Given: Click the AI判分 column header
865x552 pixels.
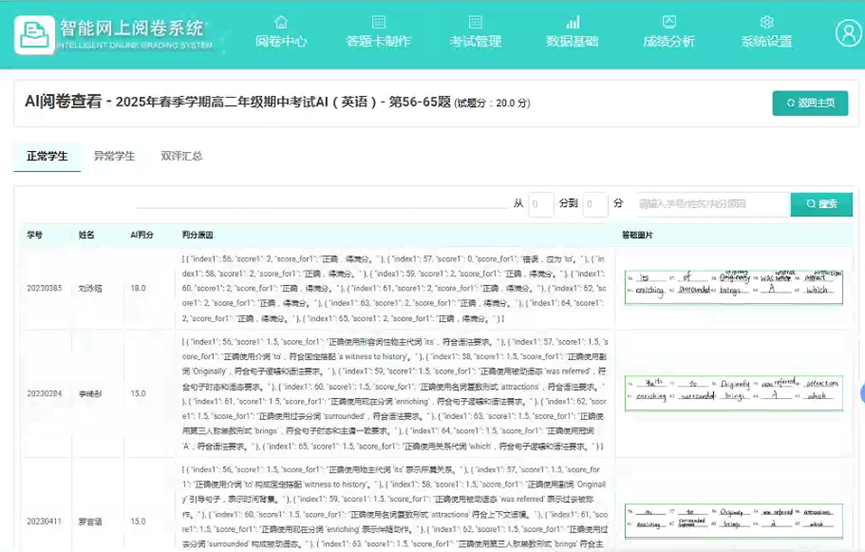Looking at the screenshot, I should [142, 235].
